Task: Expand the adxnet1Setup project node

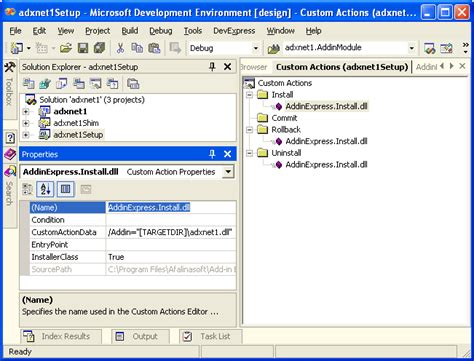Action: pyautogui.click(x=26, y=135)
